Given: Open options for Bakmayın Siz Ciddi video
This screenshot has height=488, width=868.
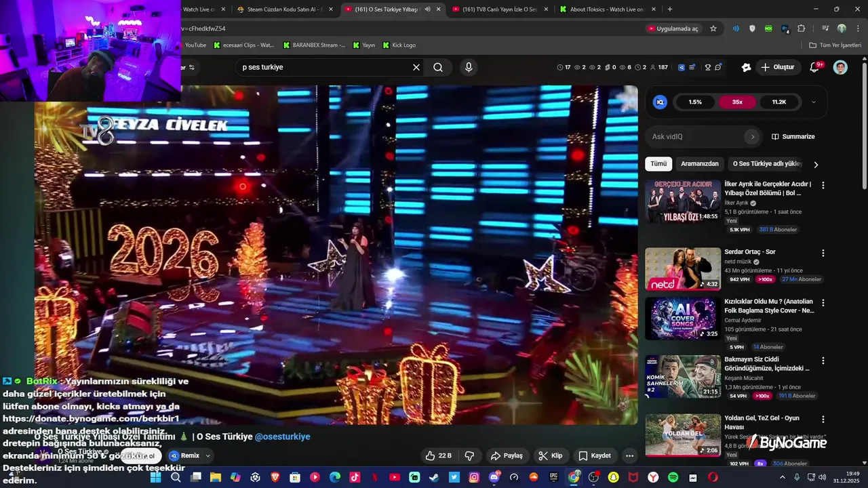Looking at the screenshot, I should pyautogui.click(x=823, y=361).
